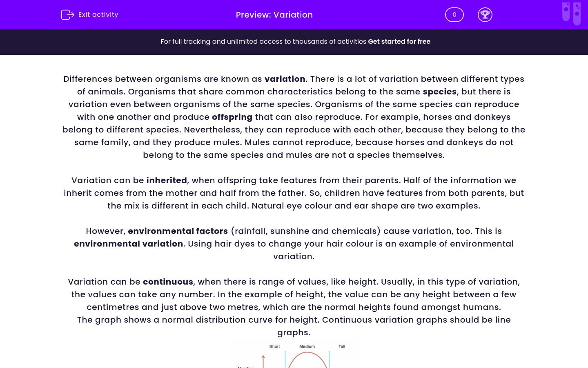588x368 pixels.
Task: Click the full tracking promo banner
Action: (x=294, y=41)
